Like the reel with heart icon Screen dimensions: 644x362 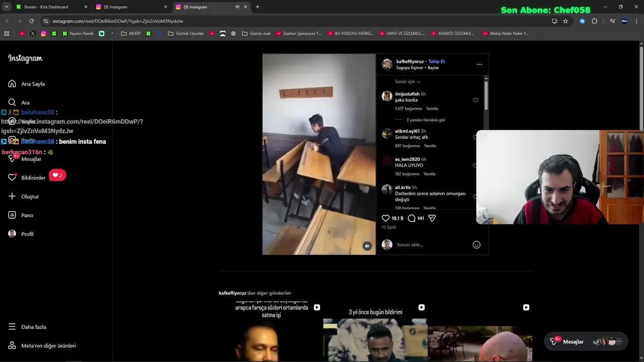386,218
